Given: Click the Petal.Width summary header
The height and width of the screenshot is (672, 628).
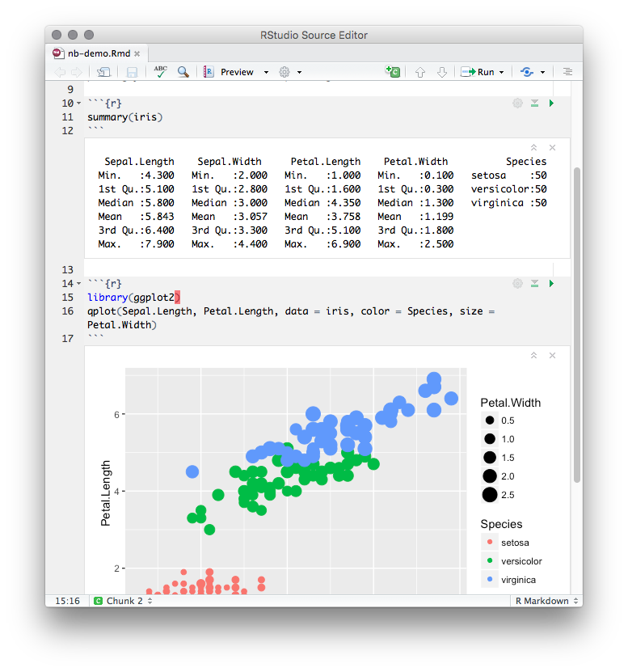Looking at the screenshot, I should [415, 162].
